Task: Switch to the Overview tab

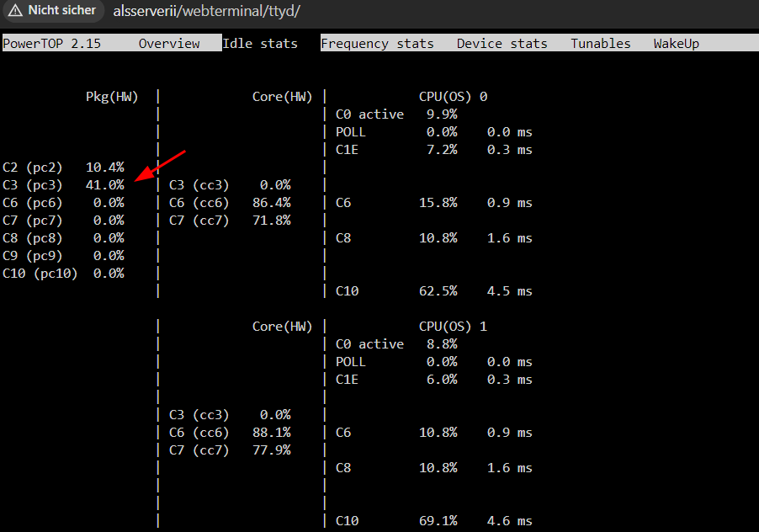Action: pyautogui.click(x=169, y=44)
